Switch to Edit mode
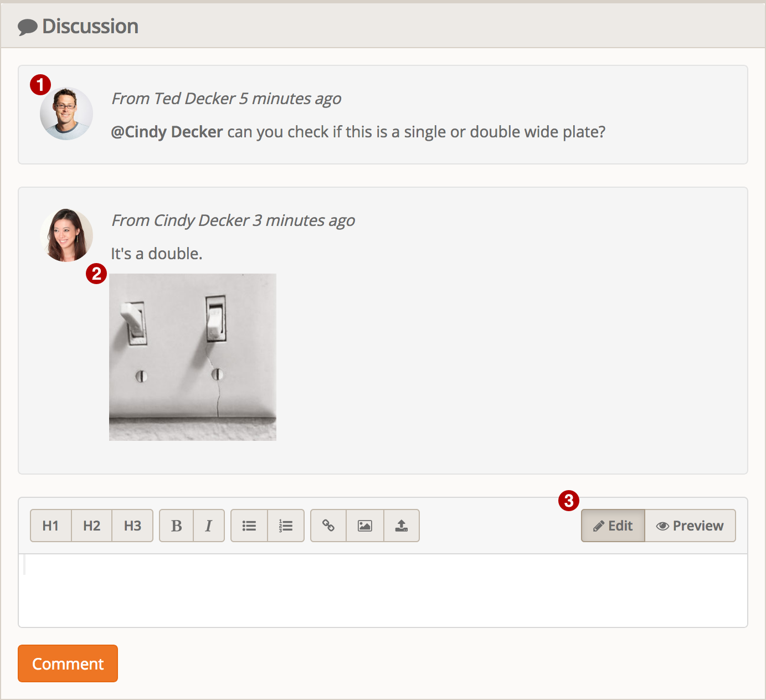Viewport: 766px width, 700px height. [613, 526]
